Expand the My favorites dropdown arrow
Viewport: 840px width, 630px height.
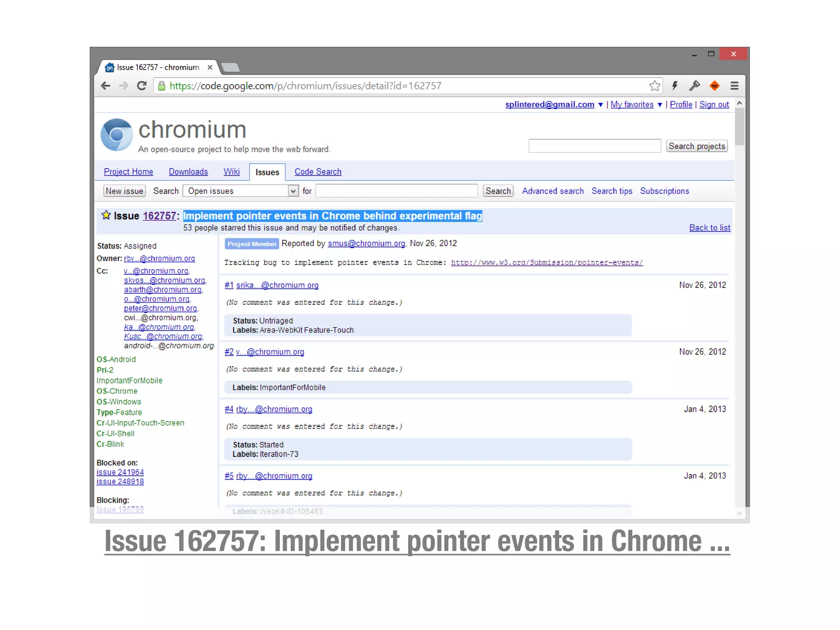pyautogui.click(x=660, y=105)
